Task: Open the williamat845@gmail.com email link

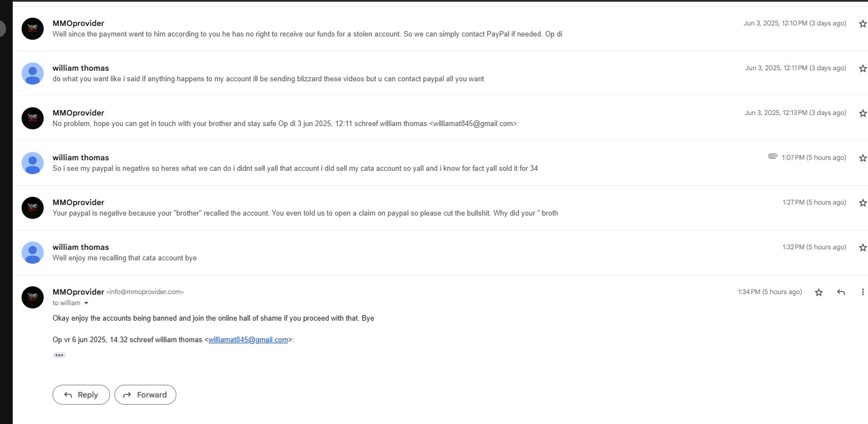Action: point(248,340)
